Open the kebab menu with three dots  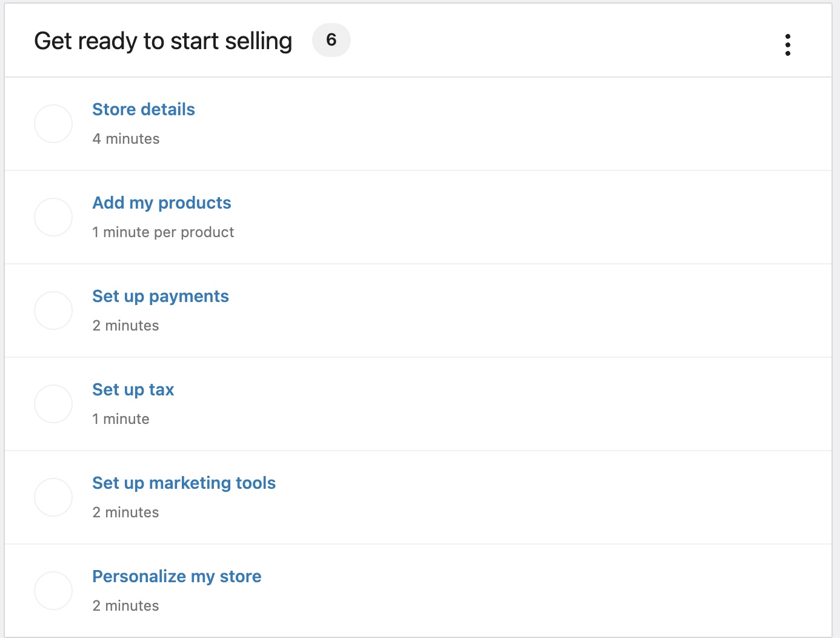pos(788,44)
